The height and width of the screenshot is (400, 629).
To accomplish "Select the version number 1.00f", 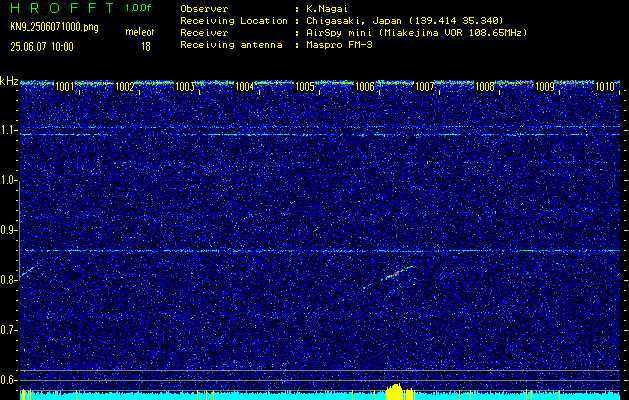I will tap(138, 8).
